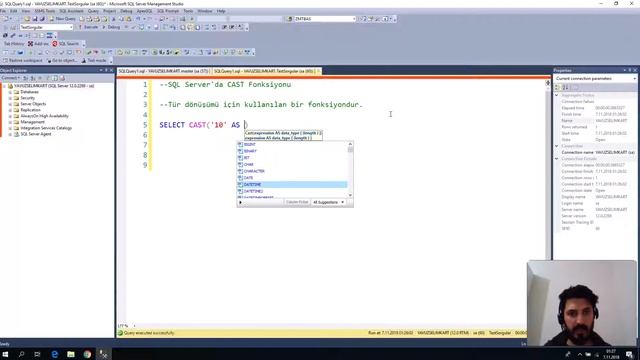Open the Windows Start menu

click(6, 354)
